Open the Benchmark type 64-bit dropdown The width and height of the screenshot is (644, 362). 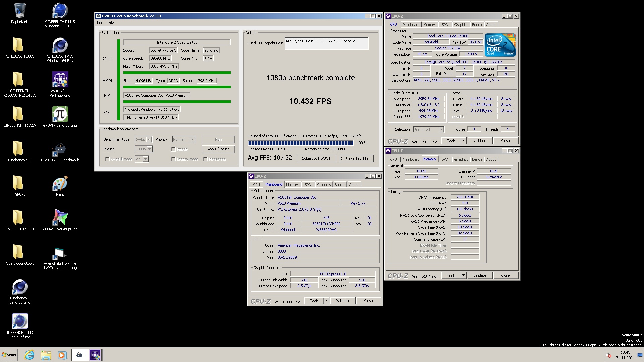pyautogui.click(x=143, y=139)
